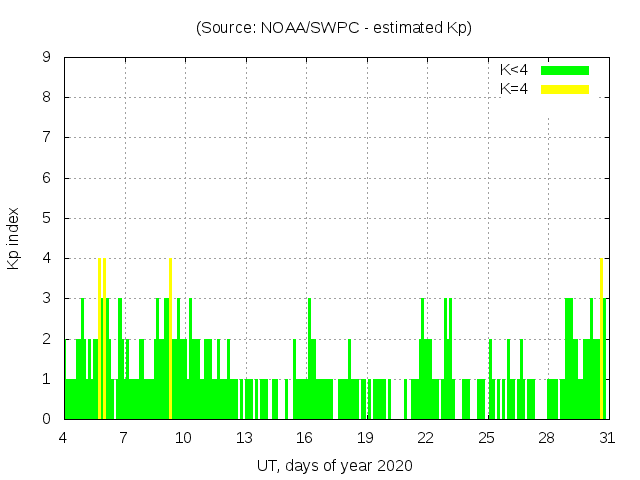Click the y-axis tick label 9
Screen dimensions: 640x480
46,57
